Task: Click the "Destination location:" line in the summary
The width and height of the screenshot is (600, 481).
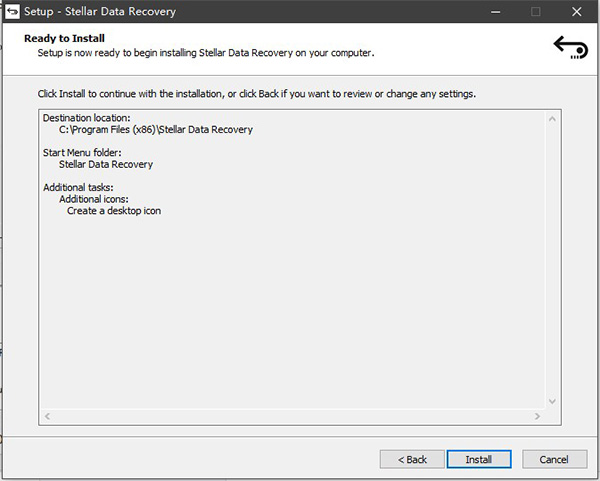Action: (x=87, y=119)
